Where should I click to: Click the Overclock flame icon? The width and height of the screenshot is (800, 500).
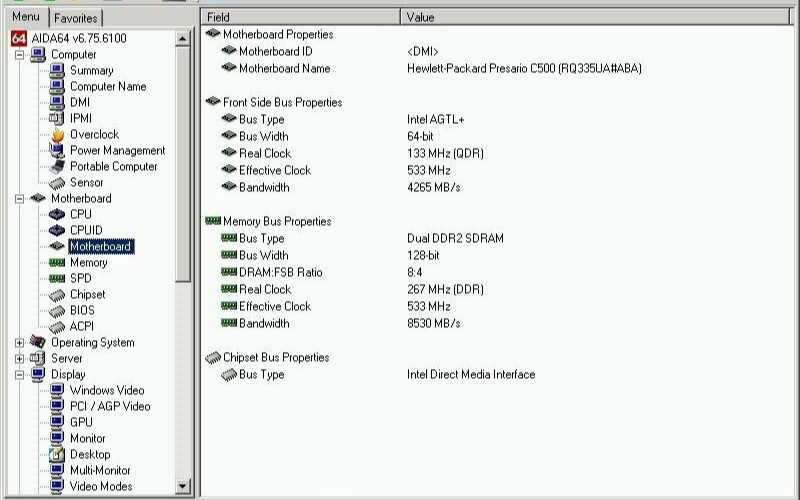pos(57,134)
